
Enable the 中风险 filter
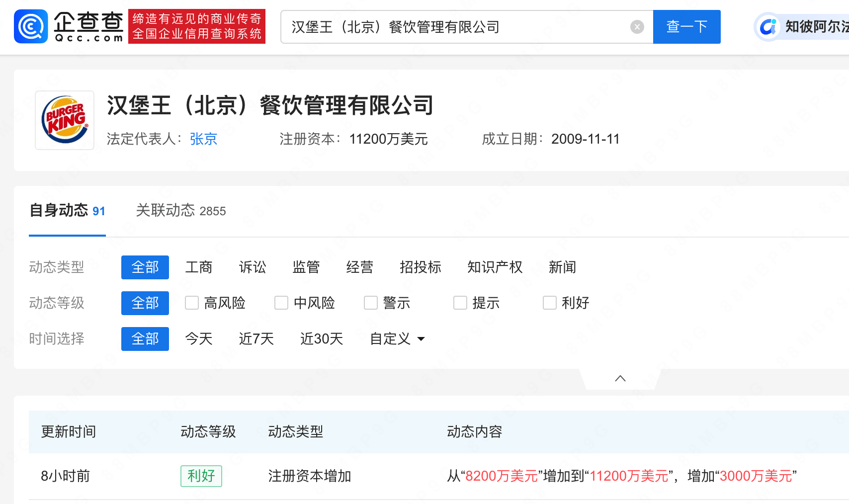pos(281,303)
